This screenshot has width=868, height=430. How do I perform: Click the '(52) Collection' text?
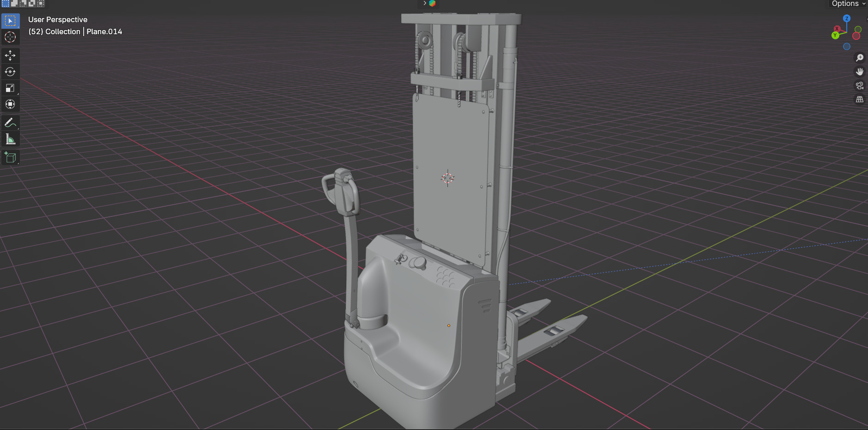(55, 31)
